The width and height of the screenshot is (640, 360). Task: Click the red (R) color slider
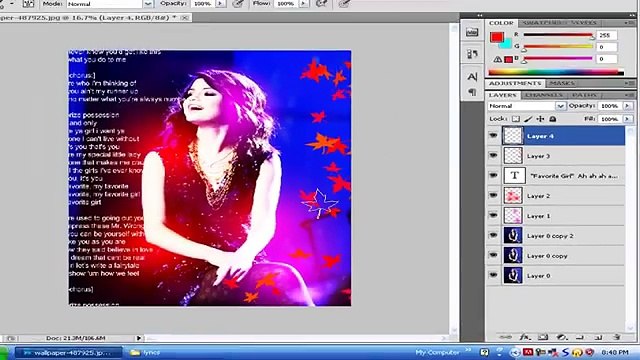click(x=558, y=35)
